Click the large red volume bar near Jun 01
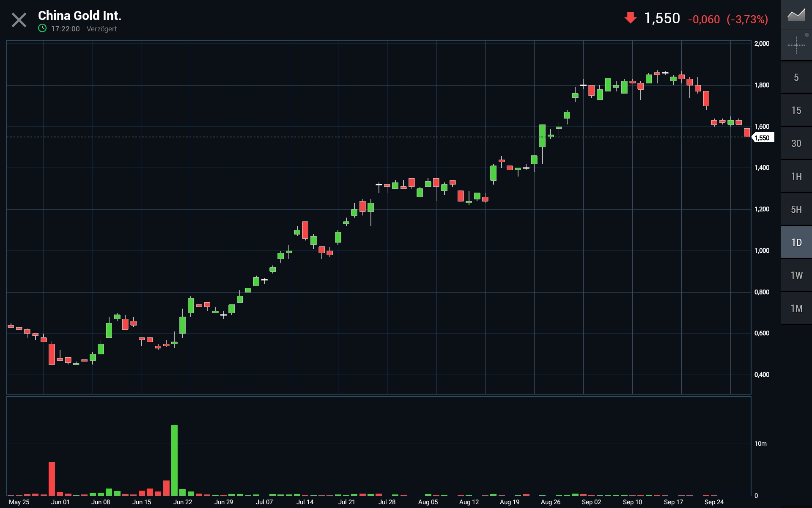Screen dimensions: 812x508 (x=52, y=478)
